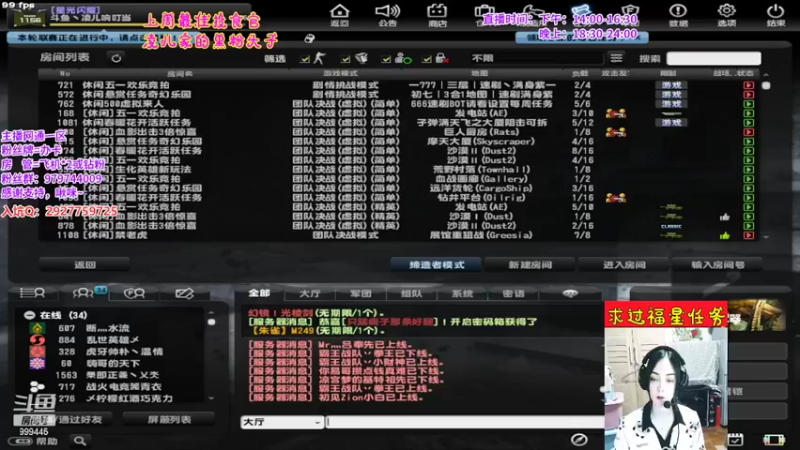Screen dimensions: 800x450
Task: Toggle the running-soldier mode filter checkbox
Action: (x=305, y=59)
